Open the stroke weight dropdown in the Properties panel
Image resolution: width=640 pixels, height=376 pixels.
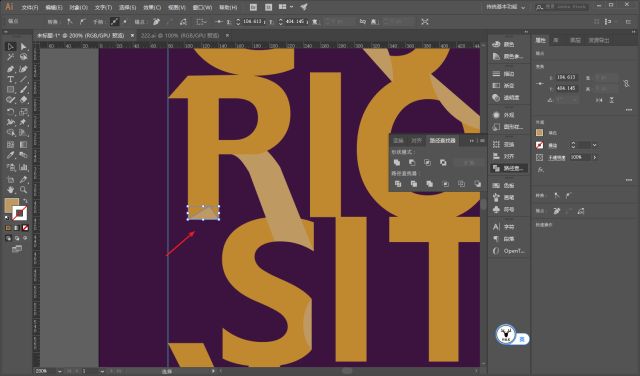[595, 145]
